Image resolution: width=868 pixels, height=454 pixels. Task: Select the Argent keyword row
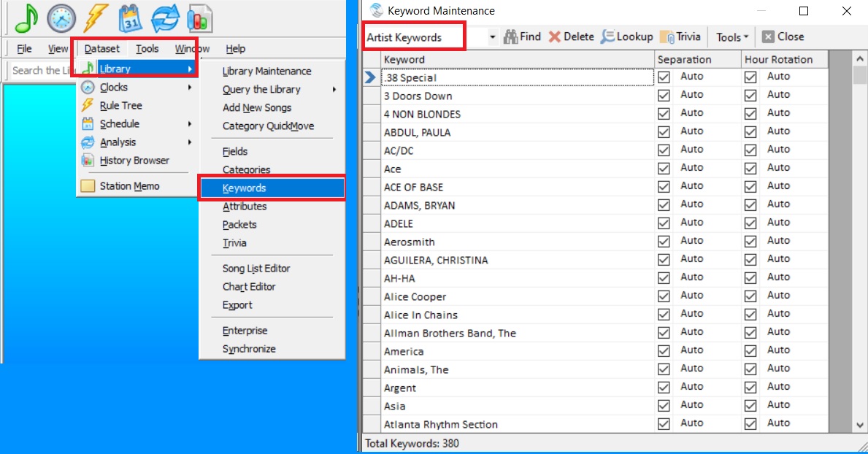click(517, 388)
